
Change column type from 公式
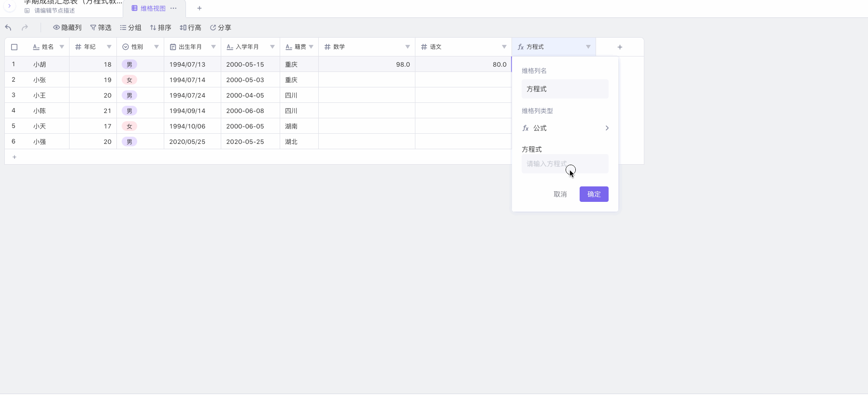(x=565, y=128)
